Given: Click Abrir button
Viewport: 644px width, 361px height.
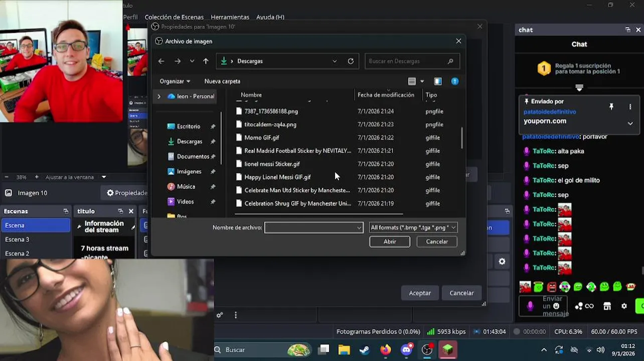Looking at the screenshot, I should point(390,242).
